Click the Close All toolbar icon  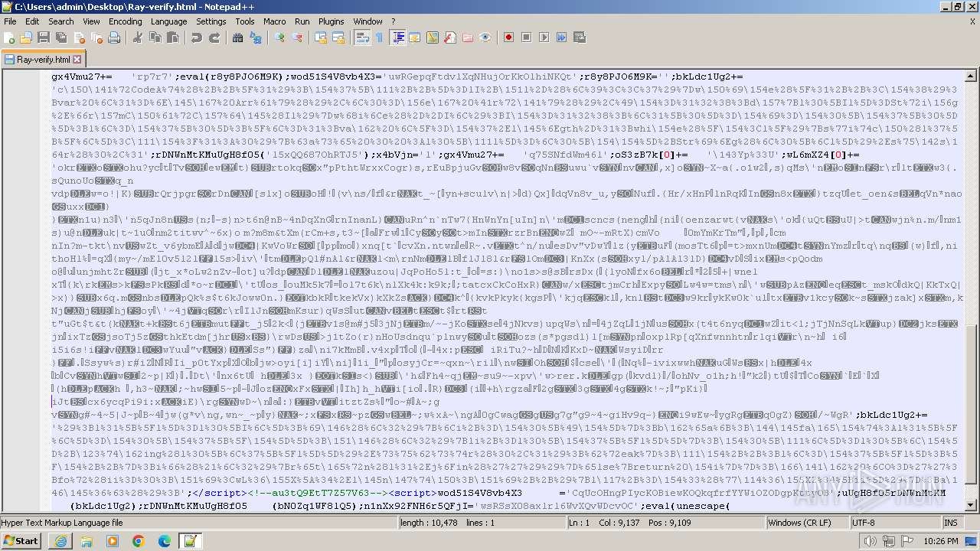click(x=96, y=37)
